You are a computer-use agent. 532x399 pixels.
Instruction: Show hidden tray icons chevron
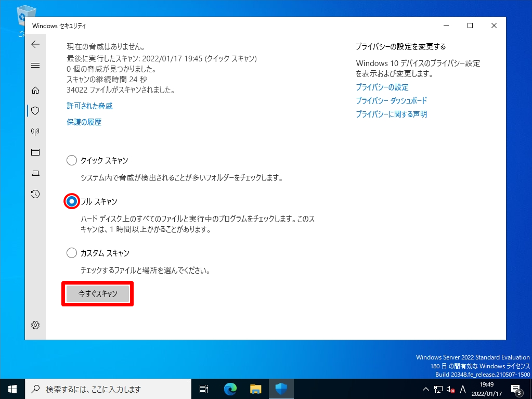coord(425,389)
